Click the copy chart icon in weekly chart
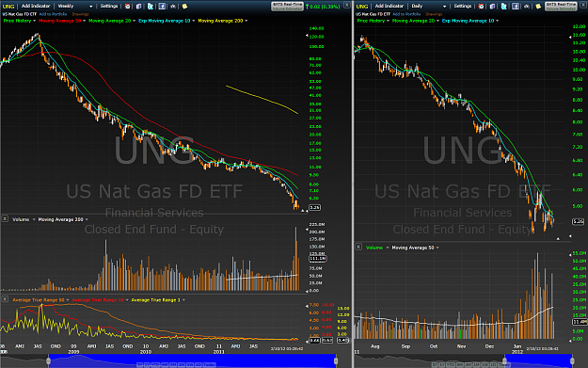588x368 pixels. click(138, 7)
